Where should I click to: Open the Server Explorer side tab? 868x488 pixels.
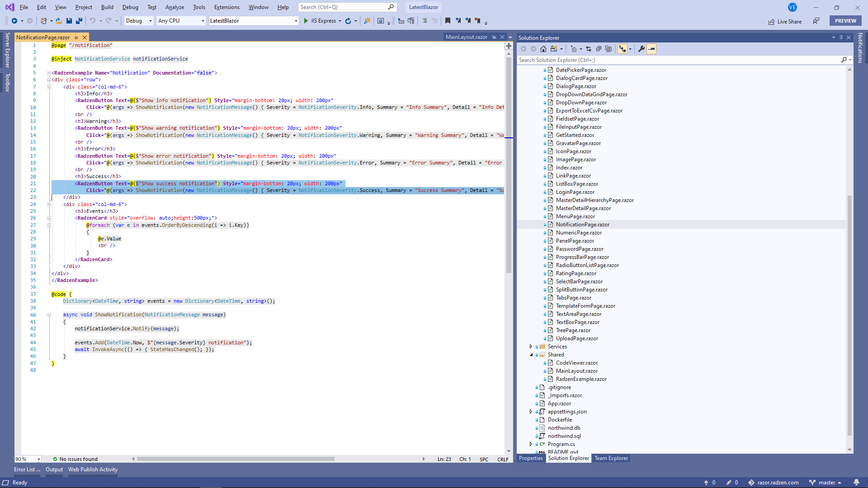coord(7,50)
